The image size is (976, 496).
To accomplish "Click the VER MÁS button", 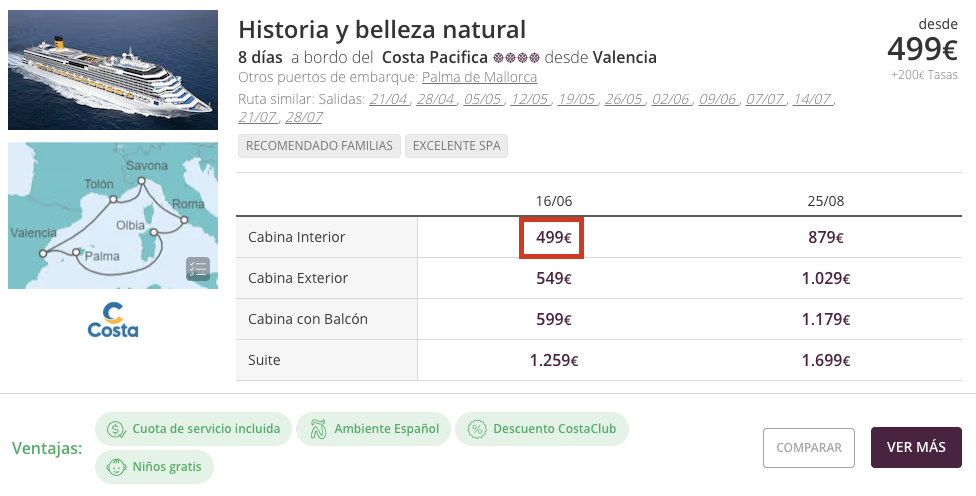I will click(x=916, y=447).
